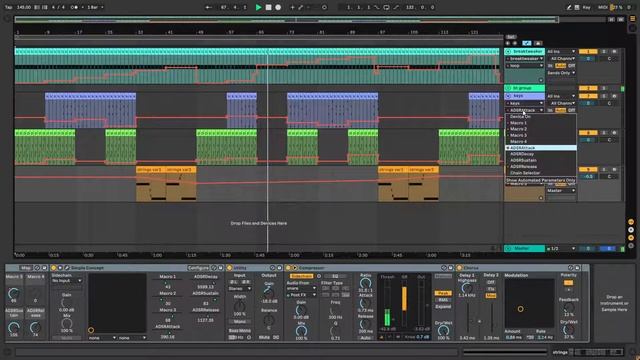Arm the breaktweaker track for recording
The width and height of the screenshot is (640, 360).
(614, 52)
